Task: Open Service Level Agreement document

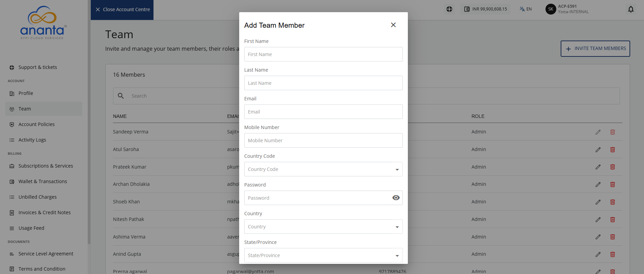Action: pyautogui.click(x=44, y=254)
